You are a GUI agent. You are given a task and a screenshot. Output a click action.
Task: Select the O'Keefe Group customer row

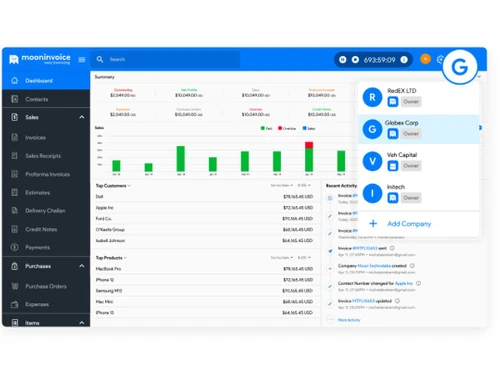pos(204,230)
